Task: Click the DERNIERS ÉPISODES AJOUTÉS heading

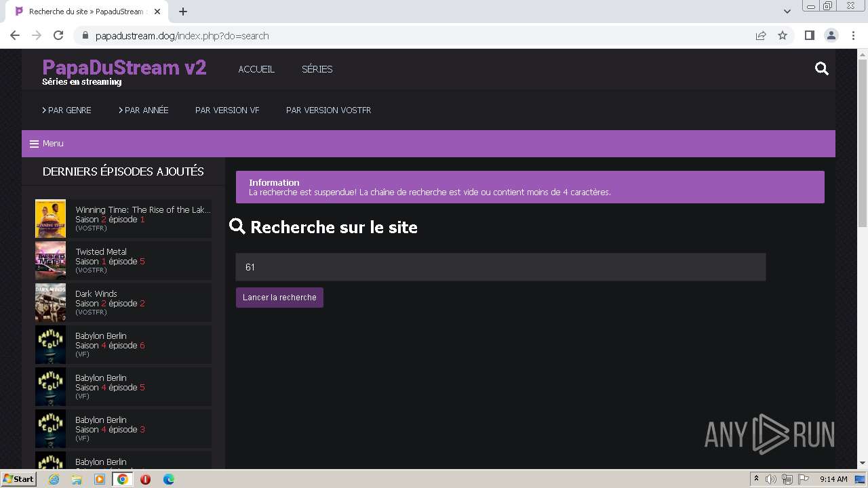Action: [123, 171]
